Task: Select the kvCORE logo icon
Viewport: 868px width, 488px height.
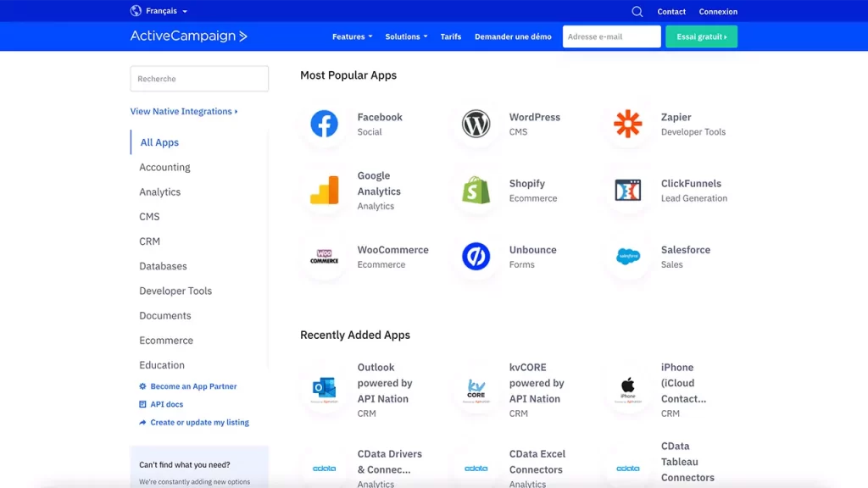Action: click(476, 390)
